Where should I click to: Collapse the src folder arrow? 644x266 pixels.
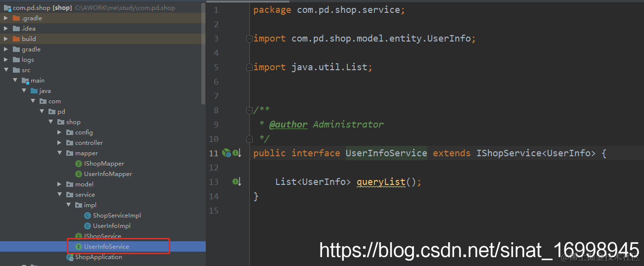(6, 70)
